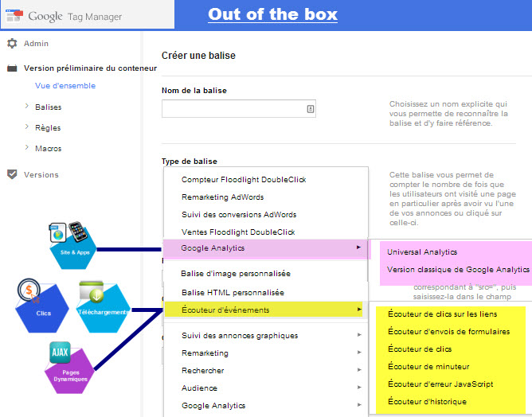This screenshot has height=417, width=532.
Task: Click the contact card icon in name field
Action: pyautogui.click(x=311, y=109)
